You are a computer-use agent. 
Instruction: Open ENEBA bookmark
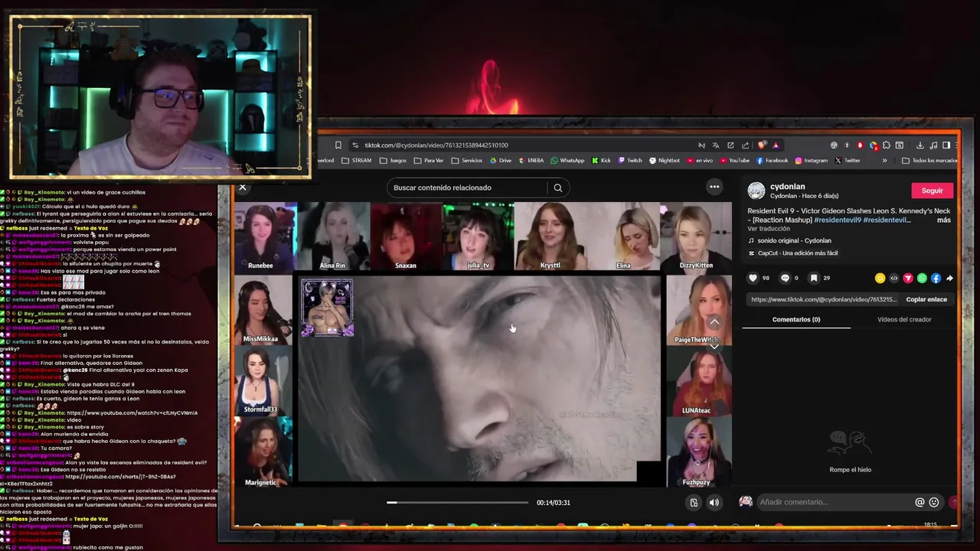[x=531, y=161]
